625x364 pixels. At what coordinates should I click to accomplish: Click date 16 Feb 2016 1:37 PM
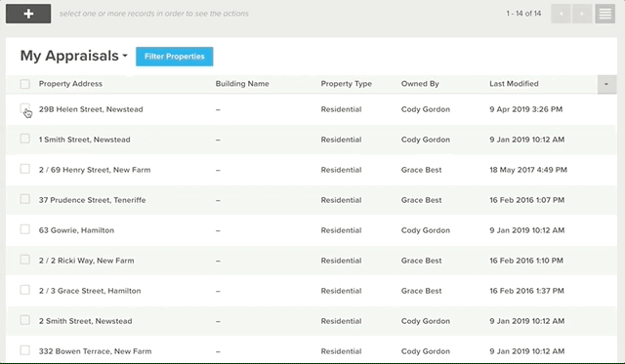[526, 291]
